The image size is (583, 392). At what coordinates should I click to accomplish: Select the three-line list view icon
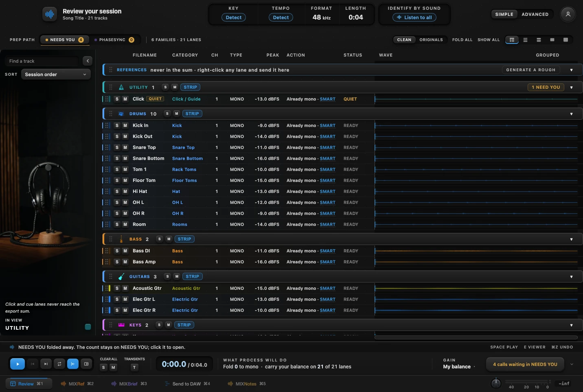(x=525, y=40)
